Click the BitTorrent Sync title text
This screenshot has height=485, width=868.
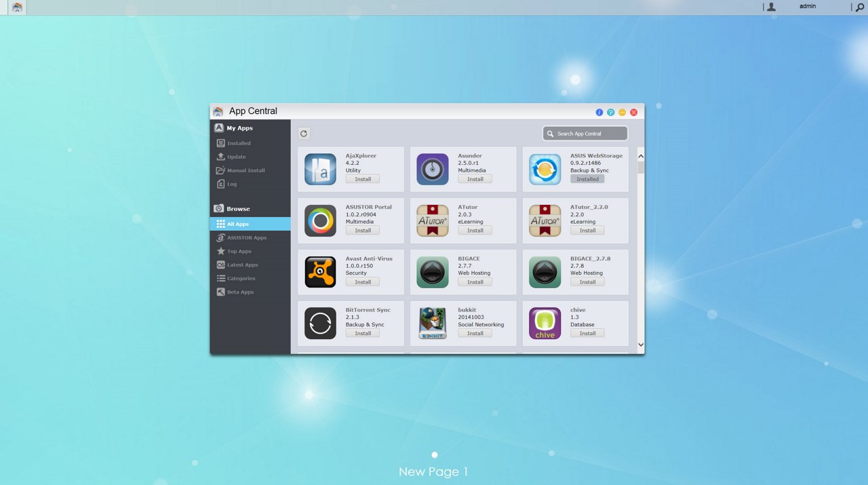[368, 310]
